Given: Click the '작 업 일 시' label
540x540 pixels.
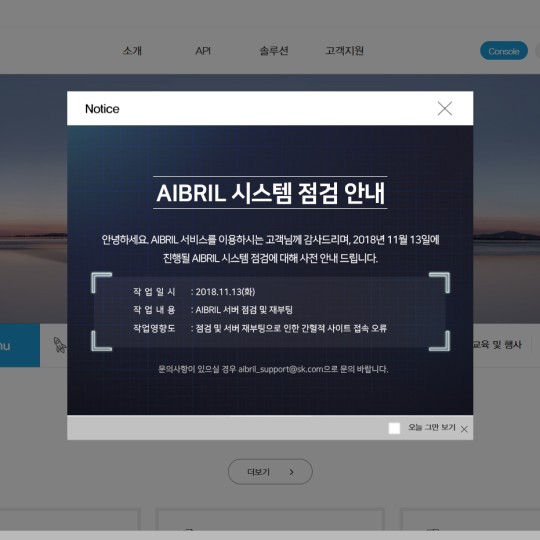Looking at the screenshot, I should (x=154, y=292).
